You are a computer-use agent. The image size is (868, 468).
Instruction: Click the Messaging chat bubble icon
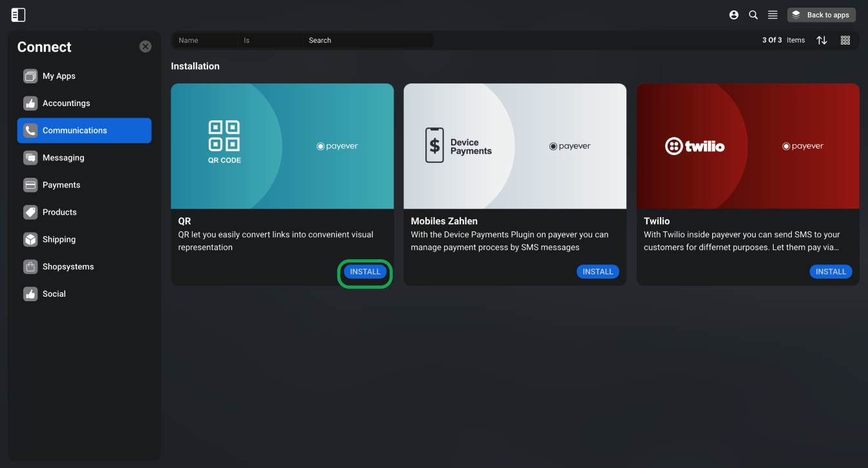coord(30,158)
